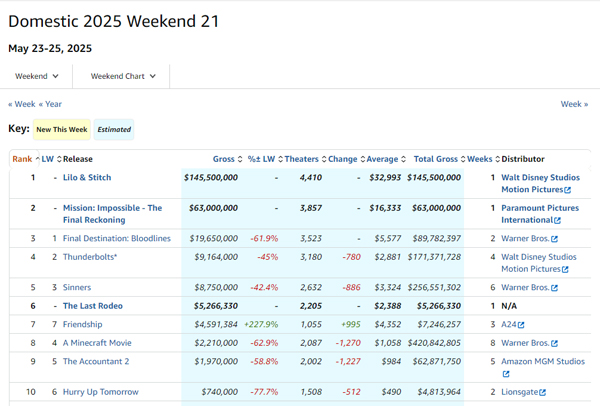Click the Distributor column header
600x406 pixels.
(x=523, y=159)
